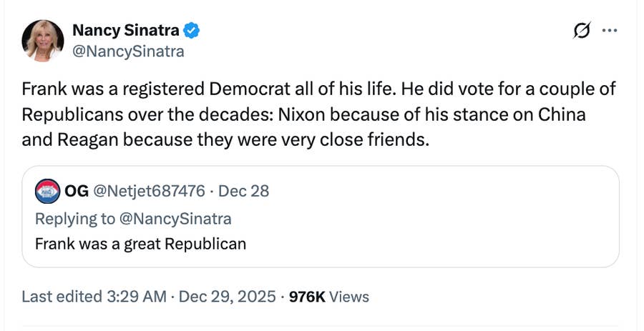This screenshot has height=331, width=644.
Task: Click the OG user's round avatar icon
Action: (x=46, y=192)
